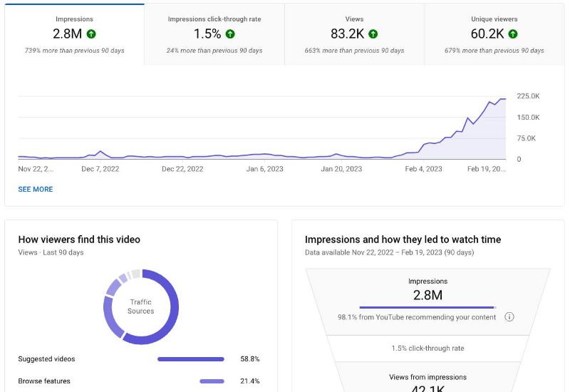Click the 'Views · Last 90 days' subtitle
This screenshot has width=570, height=392.
pyautogui.click(x=51, y=252)
